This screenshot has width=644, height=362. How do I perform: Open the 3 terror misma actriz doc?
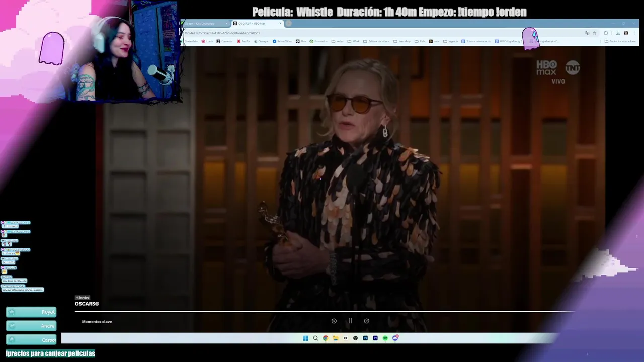476,41
